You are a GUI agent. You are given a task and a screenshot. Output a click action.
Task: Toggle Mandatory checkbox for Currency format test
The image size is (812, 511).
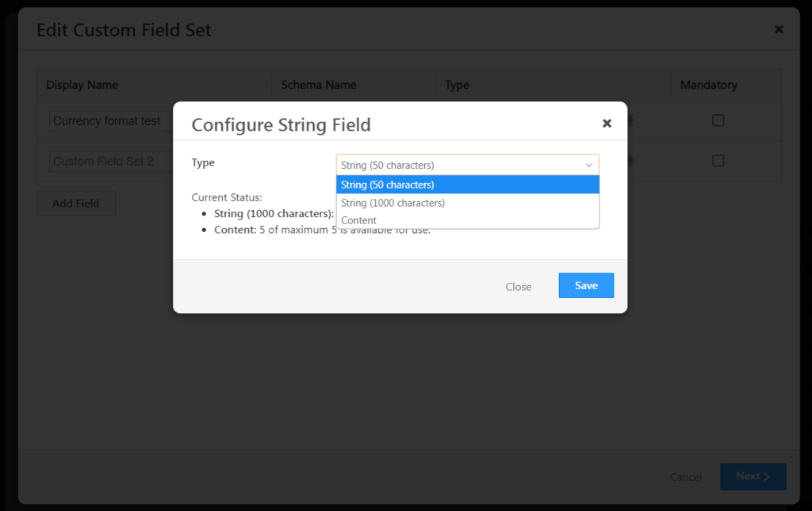coord(718,120)
